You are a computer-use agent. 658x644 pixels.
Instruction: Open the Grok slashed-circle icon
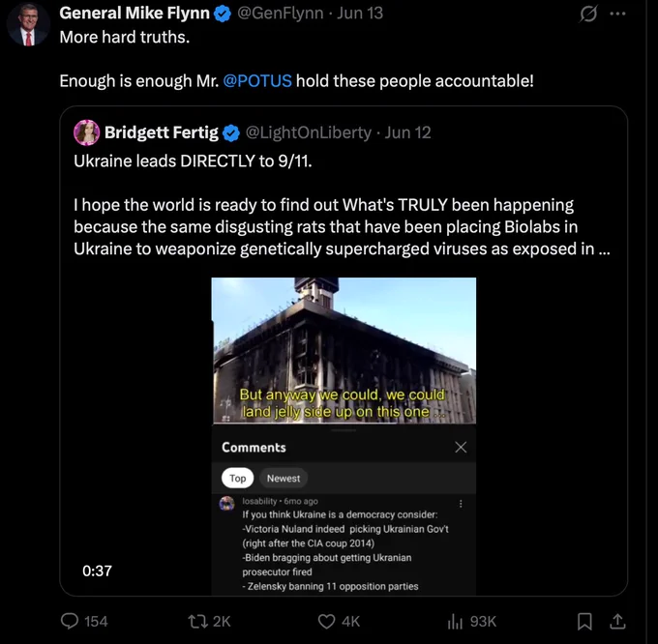(588, 14)
